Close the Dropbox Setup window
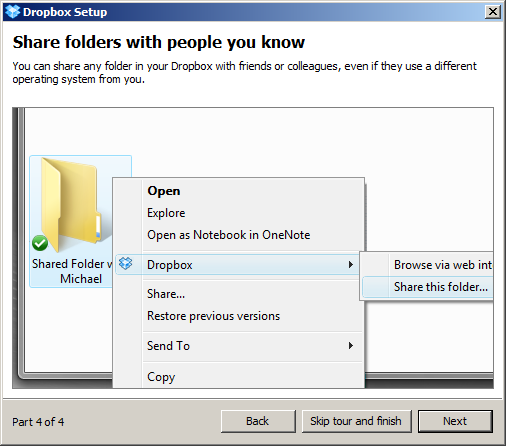 click(493, 12)
